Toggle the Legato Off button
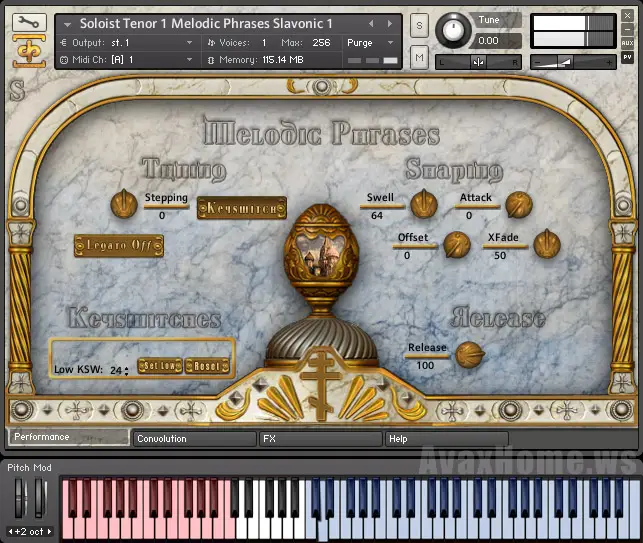 pyautogui.click(x=119, y=246)
